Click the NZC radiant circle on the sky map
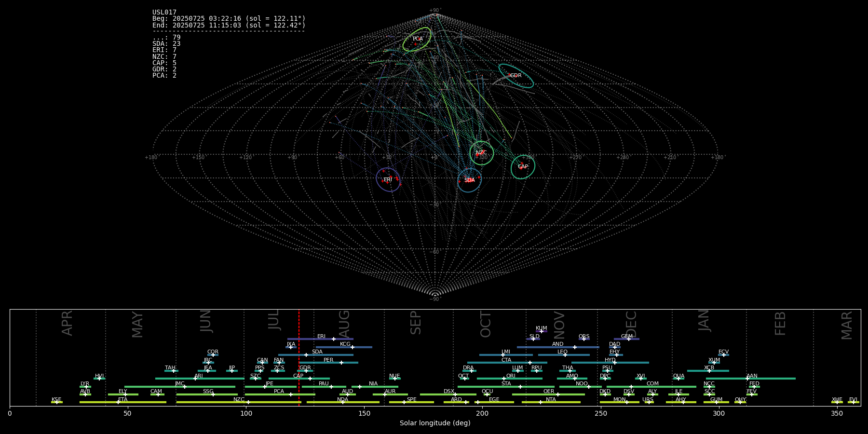868x434 pixels. click(x=482, y=153)
